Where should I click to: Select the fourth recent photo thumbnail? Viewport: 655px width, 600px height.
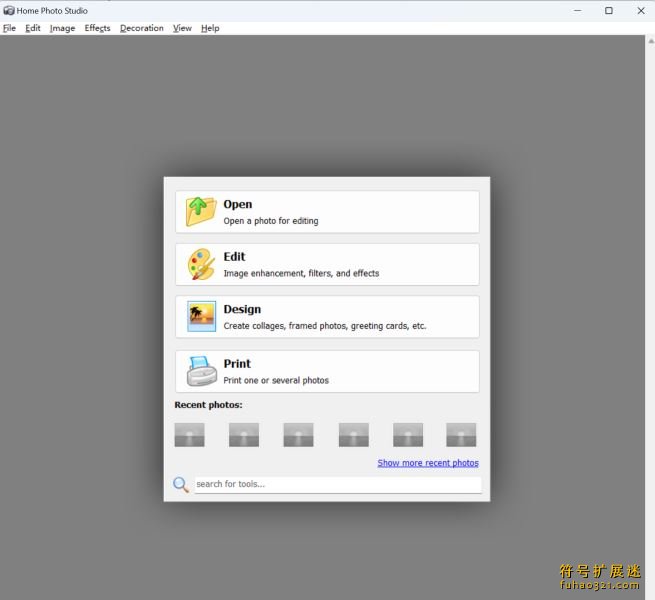pyautogui.click(x=353, y=435)
